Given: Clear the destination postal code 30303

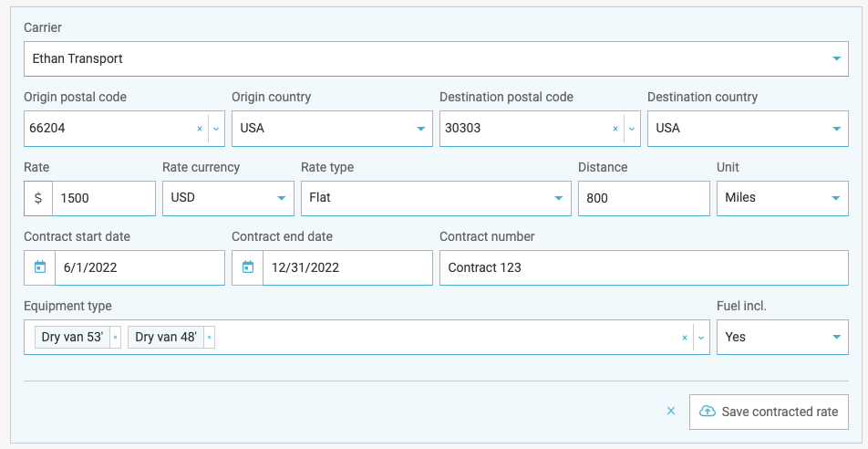Looking at the screenshot, I should pyautogui.click(x=615, y=129).
